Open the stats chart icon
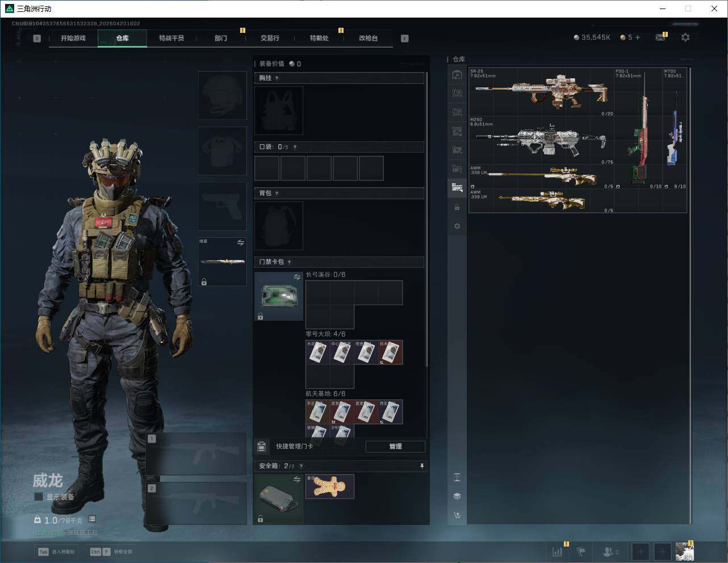Viewport: 728px width, 563px height. point(558,551)
